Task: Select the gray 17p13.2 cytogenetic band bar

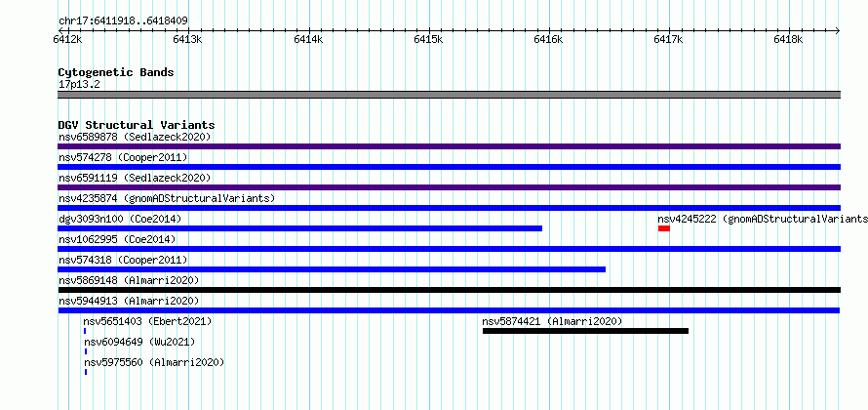Action: [449, 95]
